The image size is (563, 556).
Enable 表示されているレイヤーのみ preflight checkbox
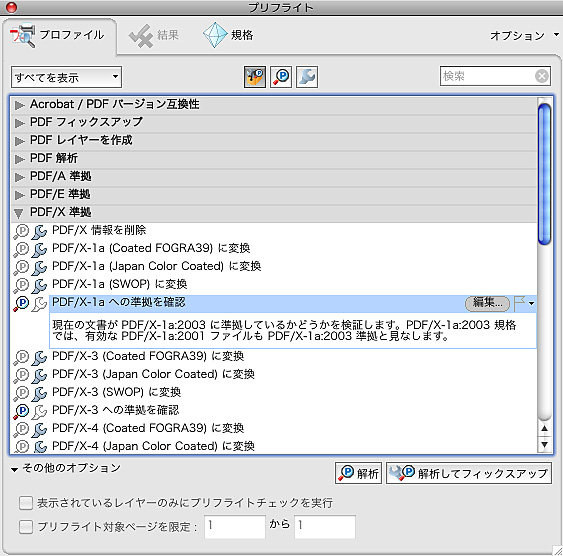pos(26,503)
